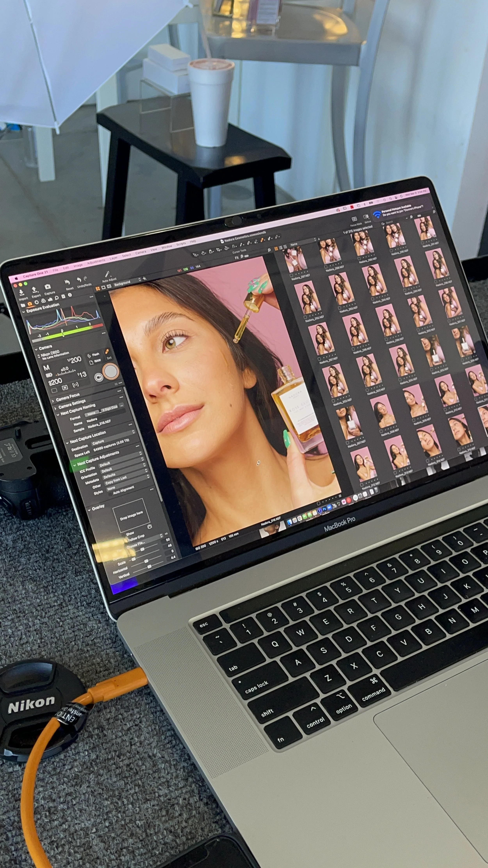Select the Crop cursor tool
The height and width of the screenshot is (868, 488).
(219, 250)
